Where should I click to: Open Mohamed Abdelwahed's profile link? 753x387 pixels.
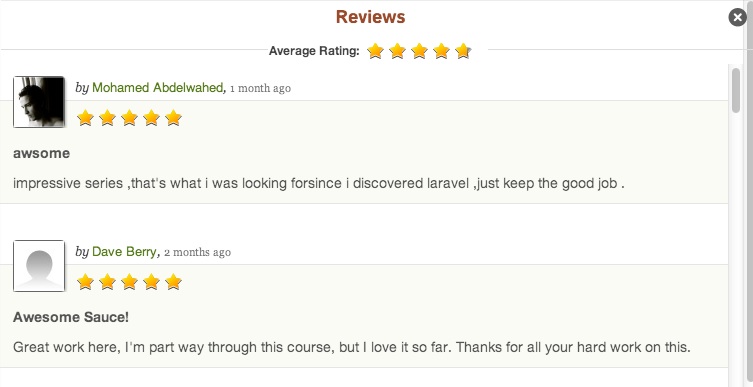[158, 88]
